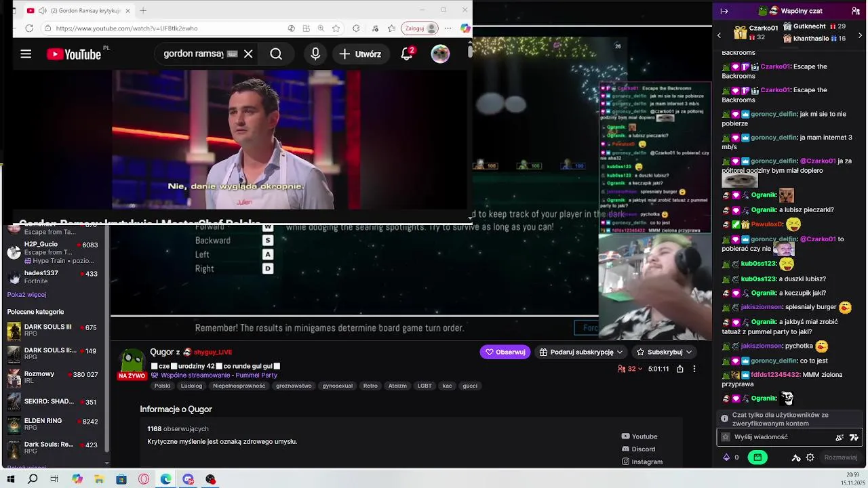Click the YouTube logo
The height and width of the screenshot is (488, 868).
(x=74, y=54)
